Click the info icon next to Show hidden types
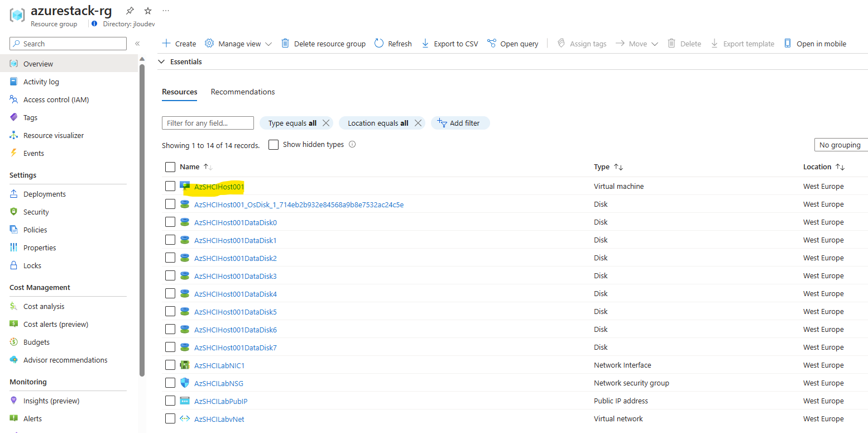The image size is (868, 433). click(x=352, y=144)
